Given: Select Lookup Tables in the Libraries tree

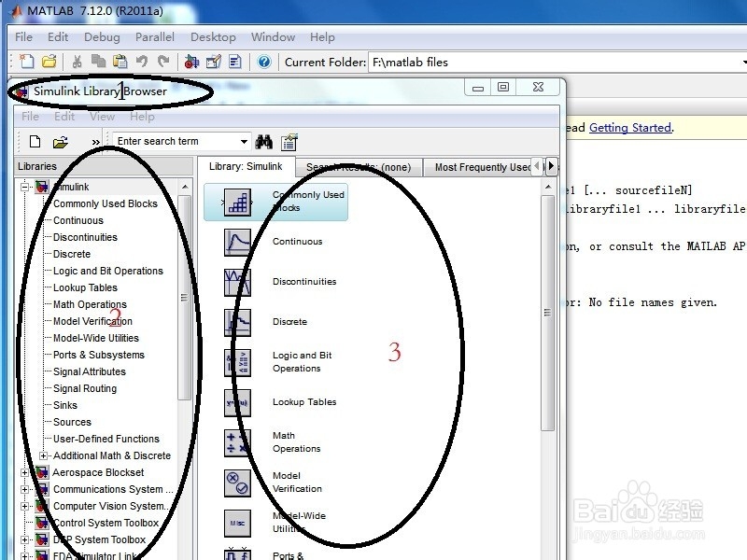Looking at the screenshot, I should [85, 287].
